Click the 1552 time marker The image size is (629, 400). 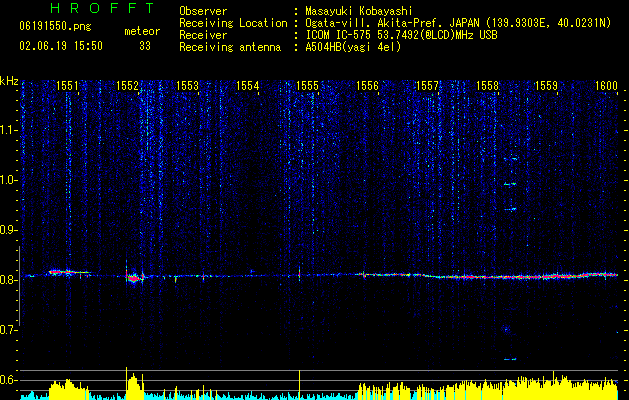pyautogui.click(x=127, y=86)
